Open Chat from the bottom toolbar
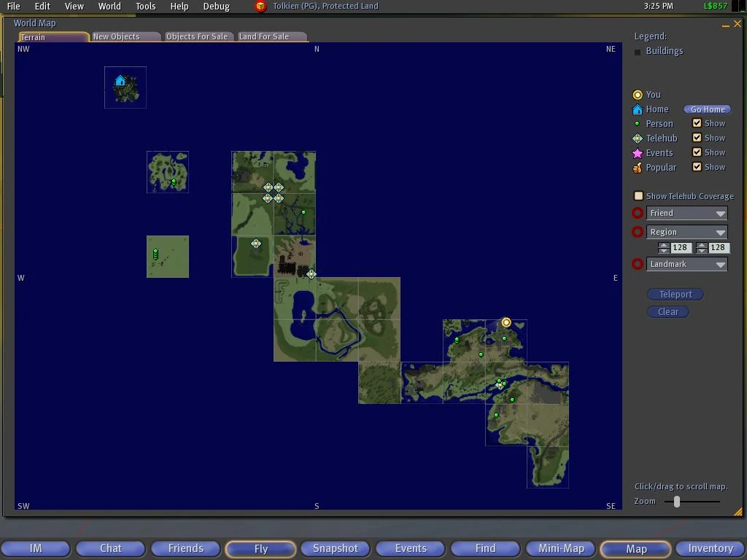Screen dimensions: 747x560 [111, 548]
